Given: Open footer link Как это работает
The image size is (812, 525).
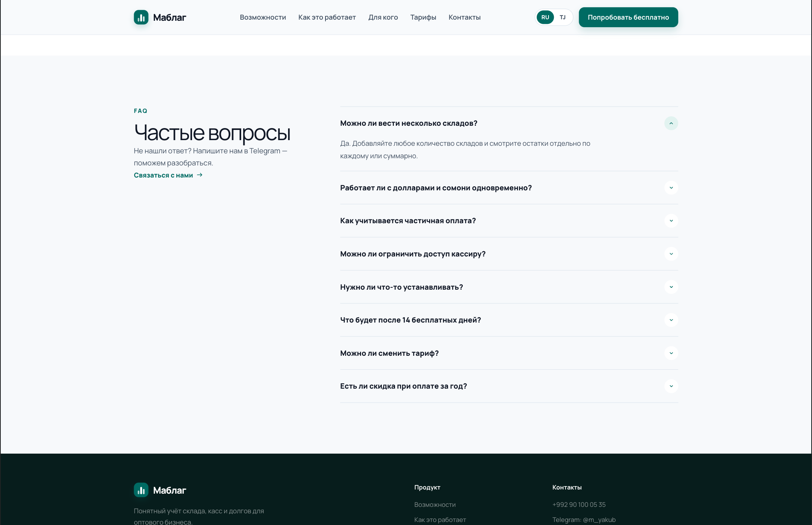Looking at the screenshot, I should click(440, 520).
